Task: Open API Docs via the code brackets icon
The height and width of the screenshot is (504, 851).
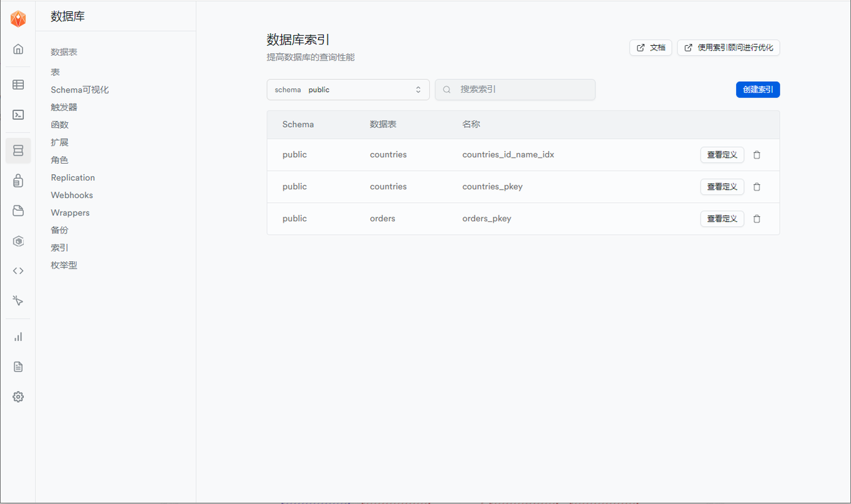Action: coord(18,271)
